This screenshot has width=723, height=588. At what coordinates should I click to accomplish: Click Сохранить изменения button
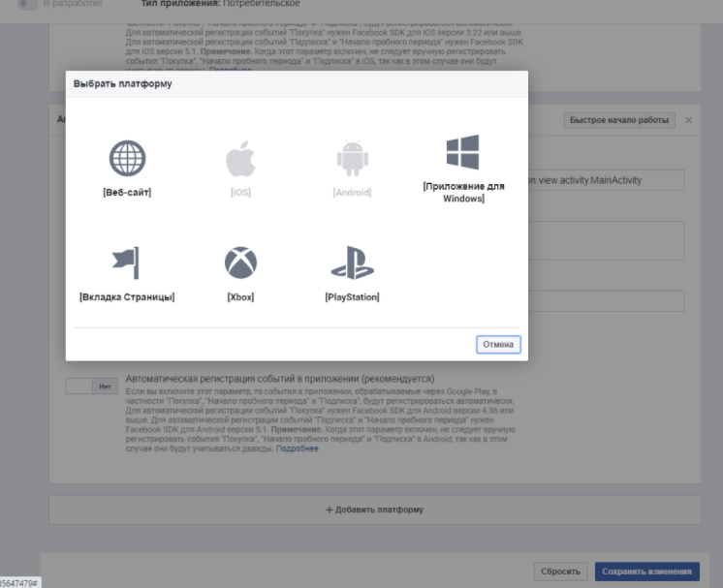(x=646, y=572)
